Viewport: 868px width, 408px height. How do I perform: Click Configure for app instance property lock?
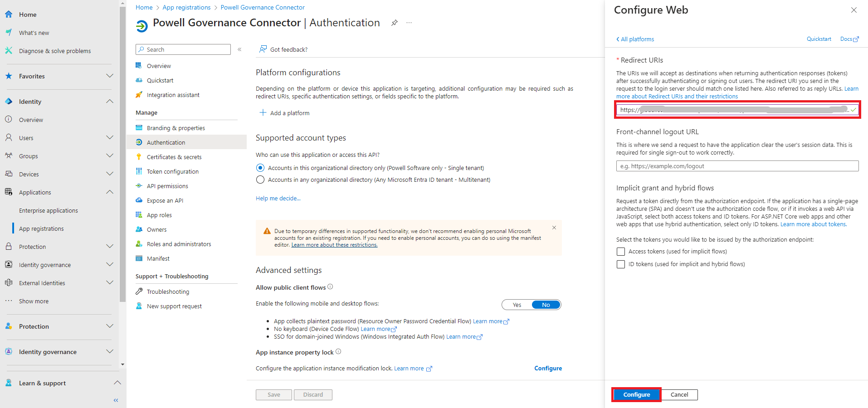[548, 368]
